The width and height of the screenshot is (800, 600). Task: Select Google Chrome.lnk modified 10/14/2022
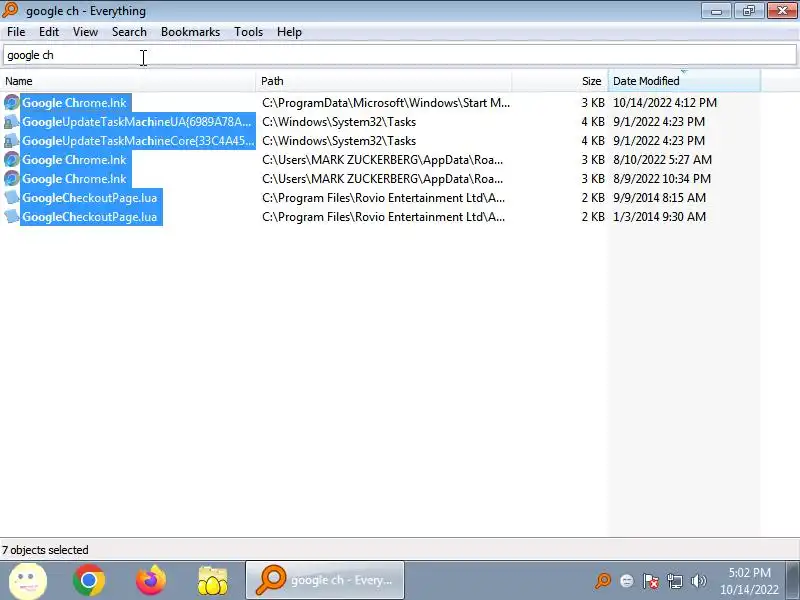(x=74, y=103)
